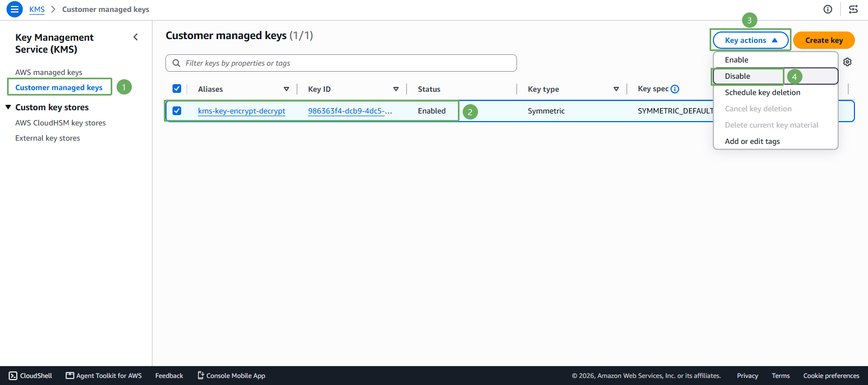
Task: Toggle the select-all keys checkbox
Action: click(x=177, y=89)
